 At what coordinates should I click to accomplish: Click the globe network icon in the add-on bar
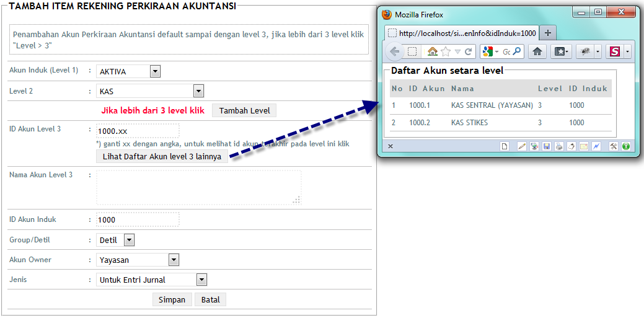[x=534, y=146]
